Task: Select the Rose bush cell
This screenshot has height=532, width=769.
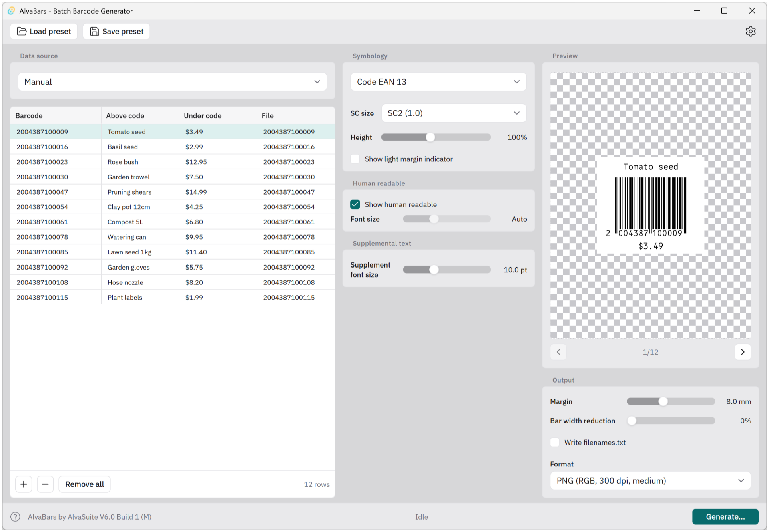Action: pos(140,162)
